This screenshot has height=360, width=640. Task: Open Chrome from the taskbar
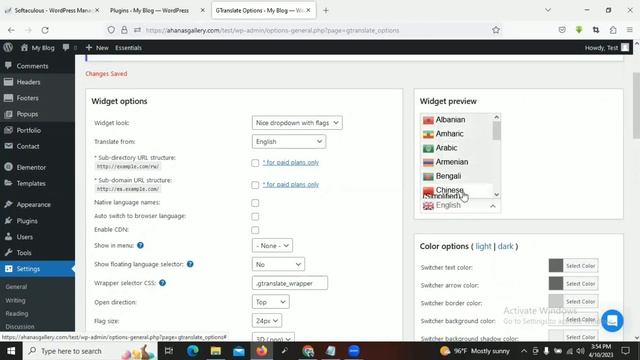(308, 351)
